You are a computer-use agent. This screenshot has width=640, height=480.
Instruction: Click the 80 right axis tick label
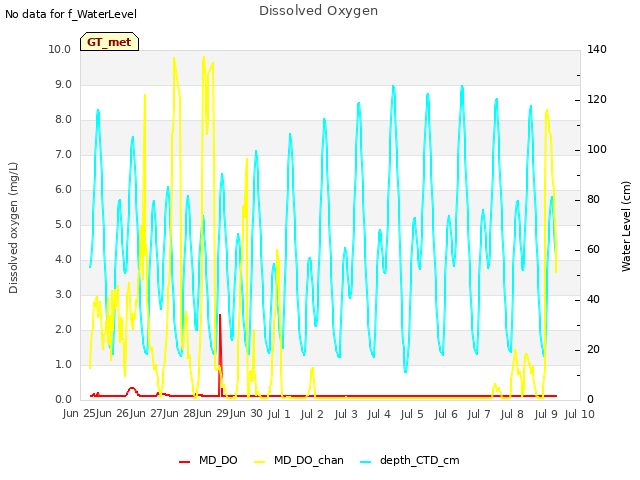(593, 200)
